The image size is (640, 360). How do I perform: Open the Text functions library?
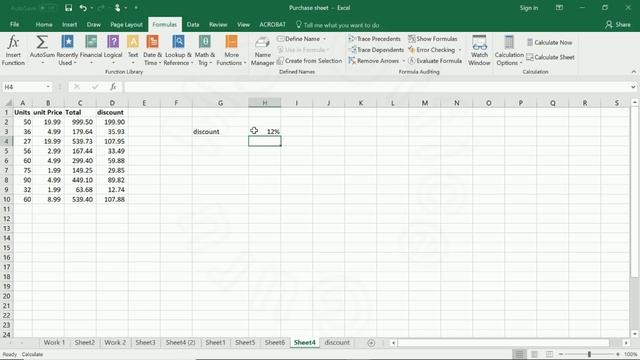tap(133, 51)
